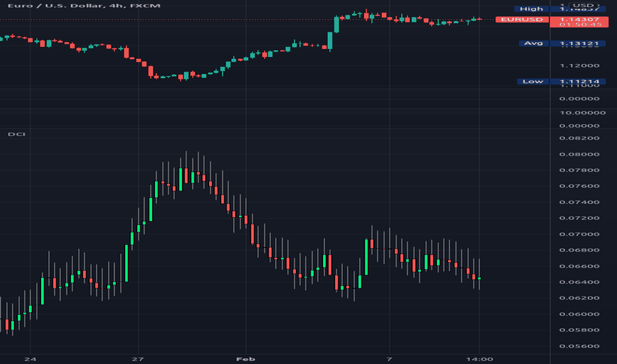Click the 1.12000 price axis label
The width and height of the screenshot is (617, 364).
point(579,66)
